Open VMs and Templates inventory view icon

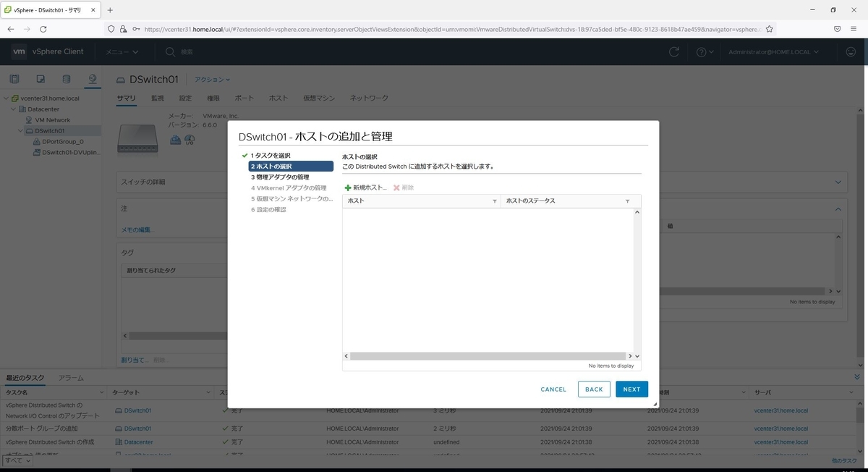point(41,79)
